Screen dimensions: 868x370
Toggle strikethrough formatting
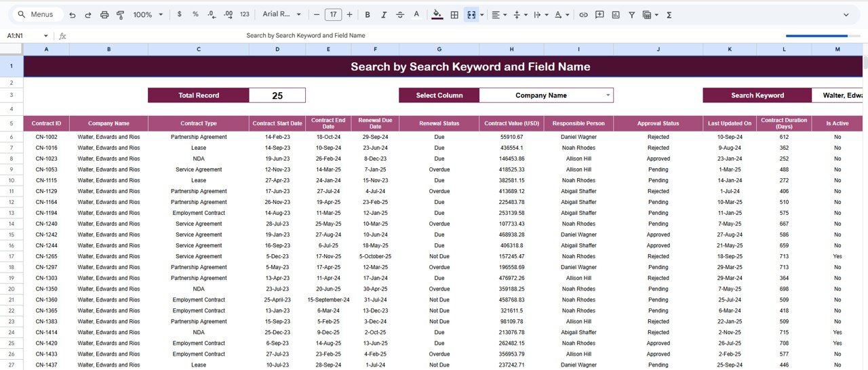(x=400, y=14)
